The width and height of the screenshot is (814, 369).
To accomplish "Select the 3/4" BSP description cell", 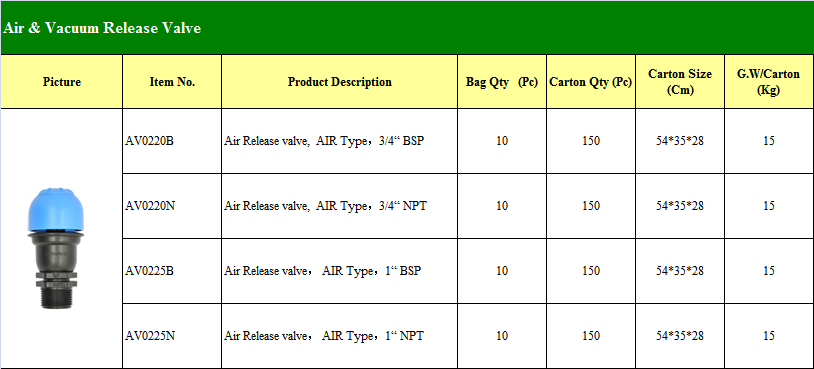I will 340,141.
